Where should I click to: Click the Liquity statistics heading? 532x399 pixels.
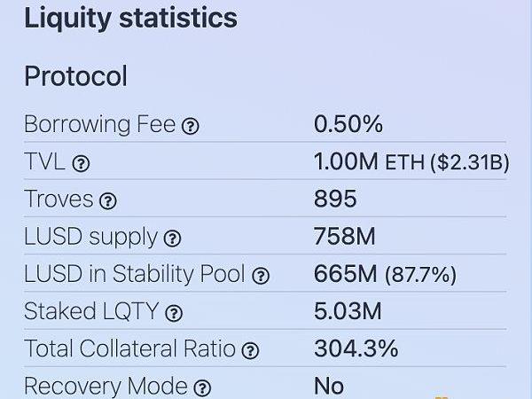130,19
